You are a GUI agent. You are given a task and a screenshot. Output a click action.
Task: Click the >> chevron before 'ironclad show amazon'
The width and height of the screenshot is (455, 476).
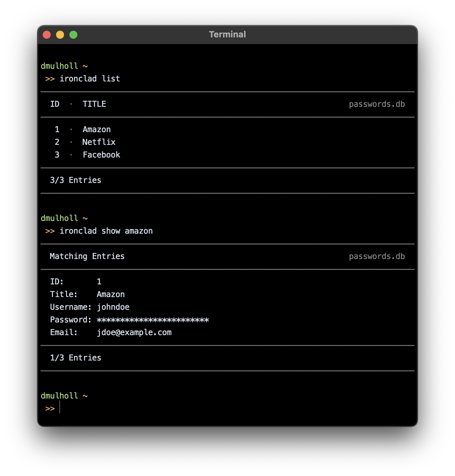(x=50, y=231)
